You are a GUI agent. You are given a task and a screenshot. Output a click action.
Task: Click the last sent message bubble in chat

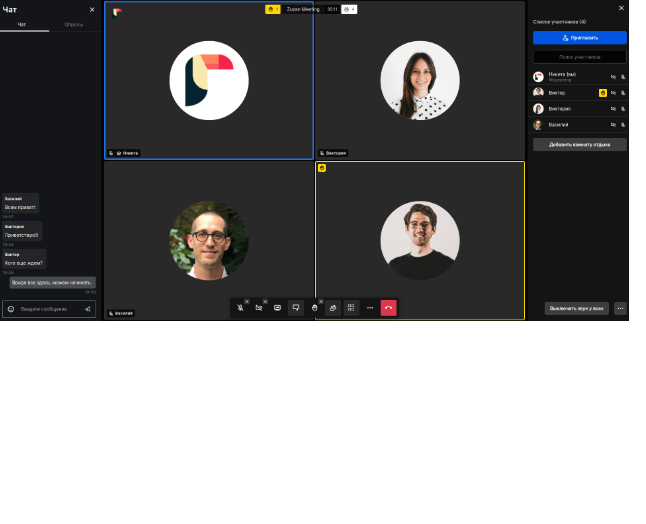coord(52,283)
